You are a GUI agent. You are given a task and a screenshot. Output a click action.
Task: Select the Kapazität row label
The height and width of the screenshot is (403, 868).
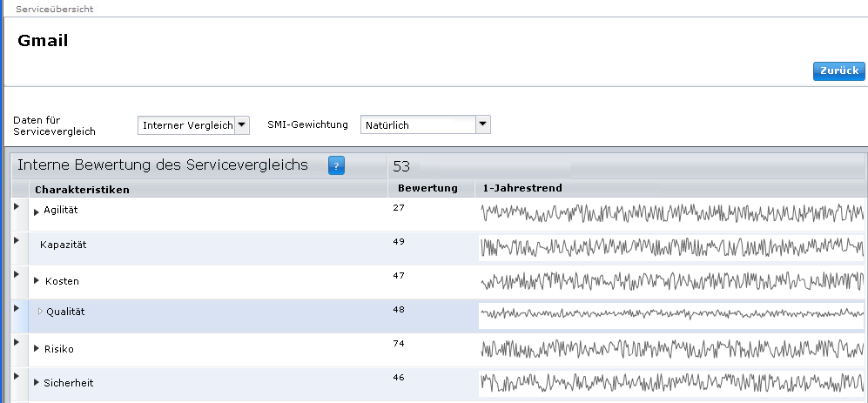63,245
